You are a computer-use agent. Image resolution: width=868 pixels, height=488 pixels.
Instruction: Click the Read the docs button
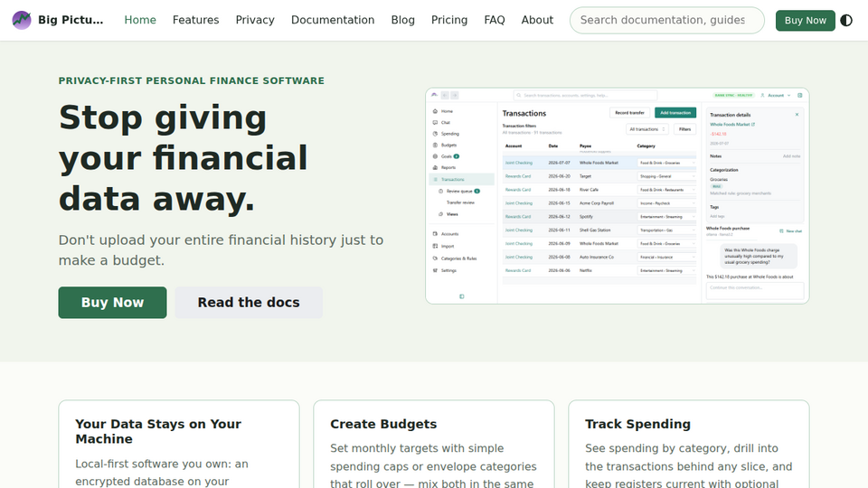coord(249,303)
